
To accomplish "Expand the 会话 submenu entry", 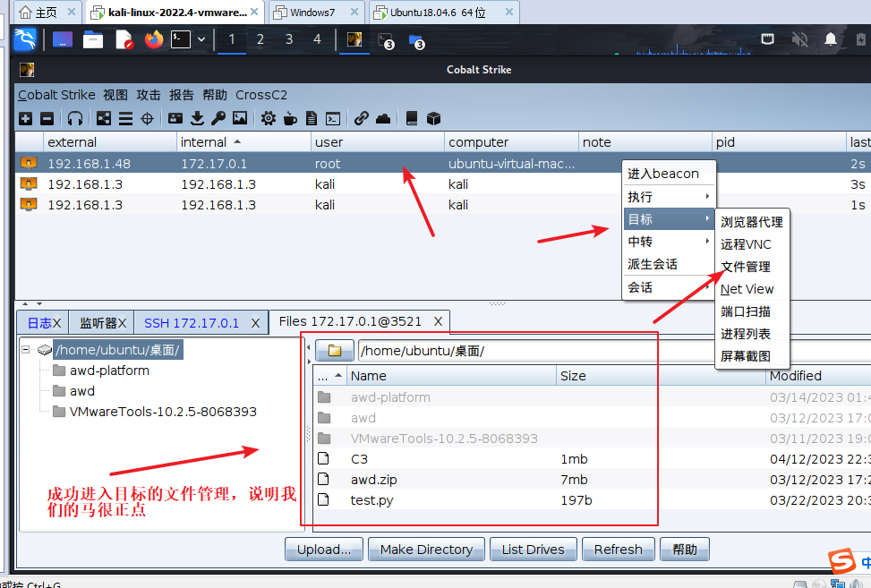I will [x=669, y=287].
